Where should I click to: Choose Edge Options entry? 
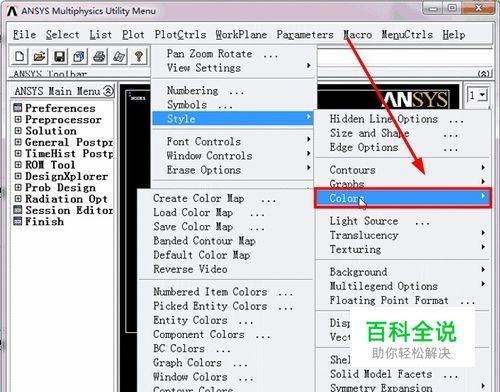[x=402, y=147]
